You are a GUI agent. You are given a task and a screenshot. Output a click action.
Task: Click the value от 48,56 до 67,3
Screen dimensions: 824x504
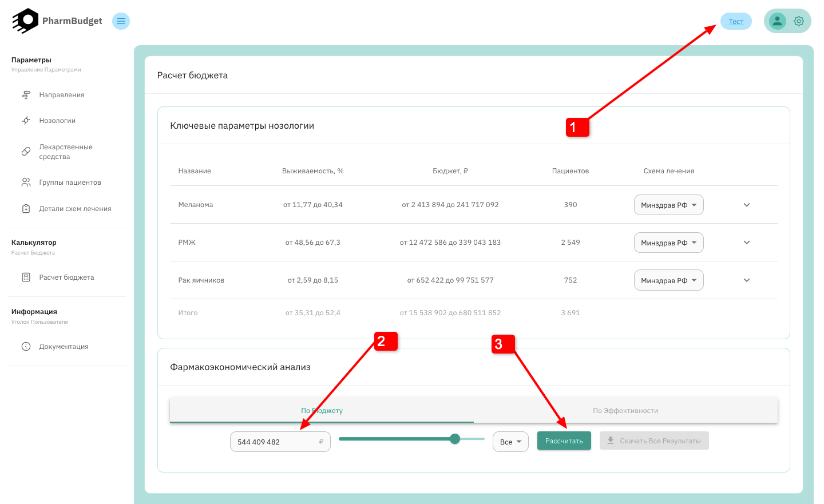click(x=313, y=243)
